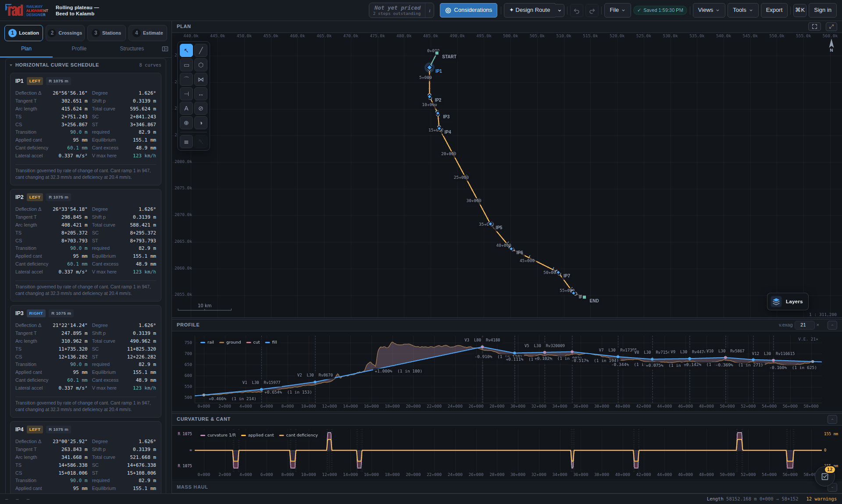Image resolution: width=842 pixels, height=504 pixels.
Task: Select the crosshair target tool
Action: click(186, 123)
